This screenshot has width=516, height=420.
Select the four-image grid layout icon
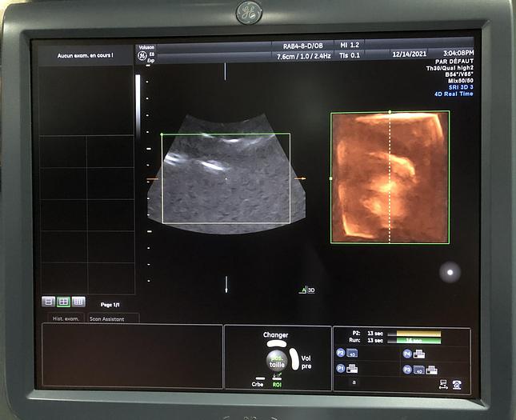click(63, 302)
